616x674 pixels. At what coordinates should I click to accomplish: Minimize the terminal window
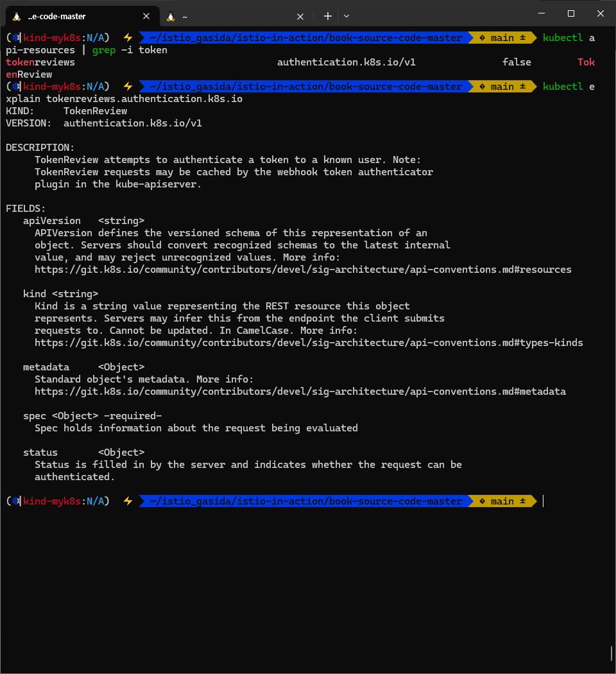coord(542,13)
